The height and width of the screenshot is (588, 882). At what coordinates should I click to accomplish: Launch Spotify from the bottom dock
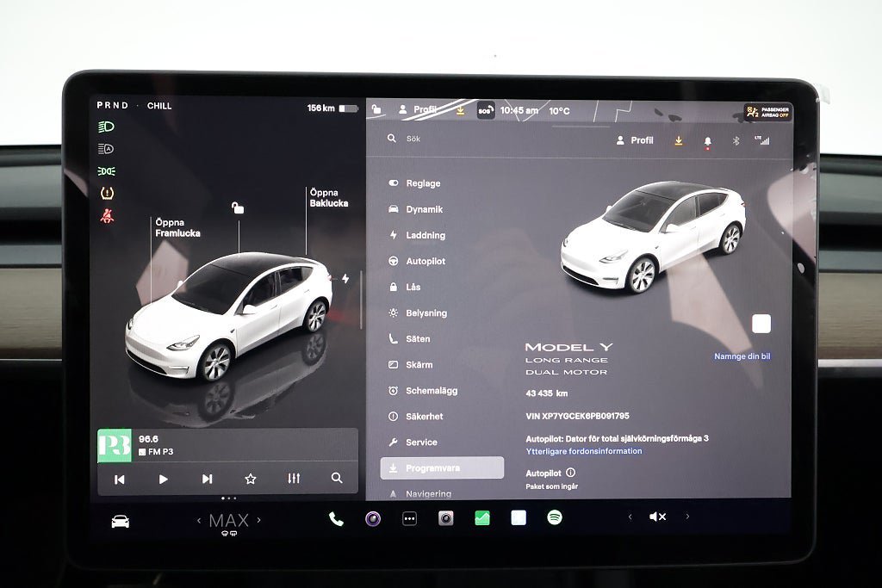pos(555,517)
